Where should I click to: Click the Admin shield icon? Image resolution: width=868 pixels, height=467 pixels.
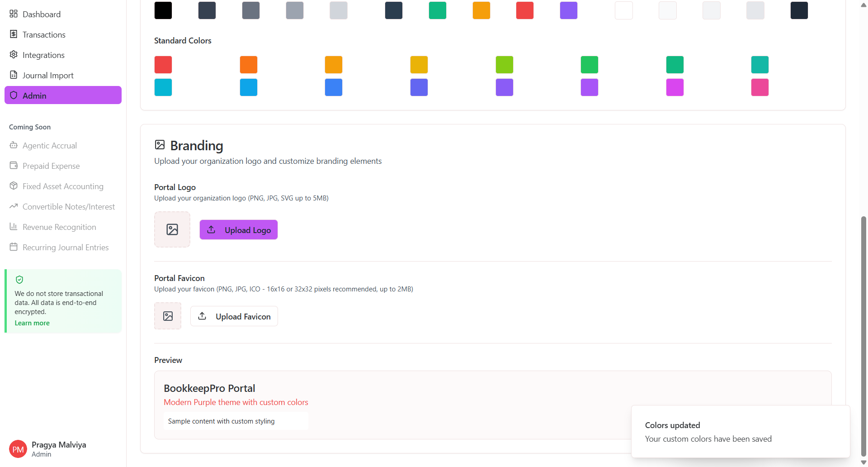coord(14,95)
